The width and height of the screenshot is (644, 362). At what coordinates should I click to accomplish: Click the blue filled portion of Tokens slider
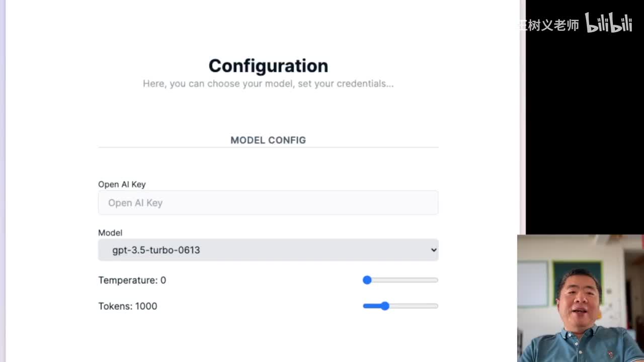tap(372, 306)
